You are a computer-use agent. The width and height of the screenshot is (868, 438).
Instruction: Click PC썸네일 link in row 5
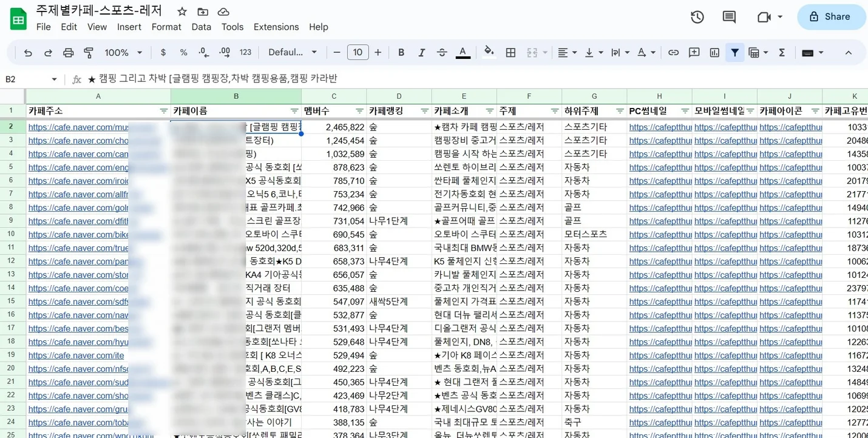(659, 167)
